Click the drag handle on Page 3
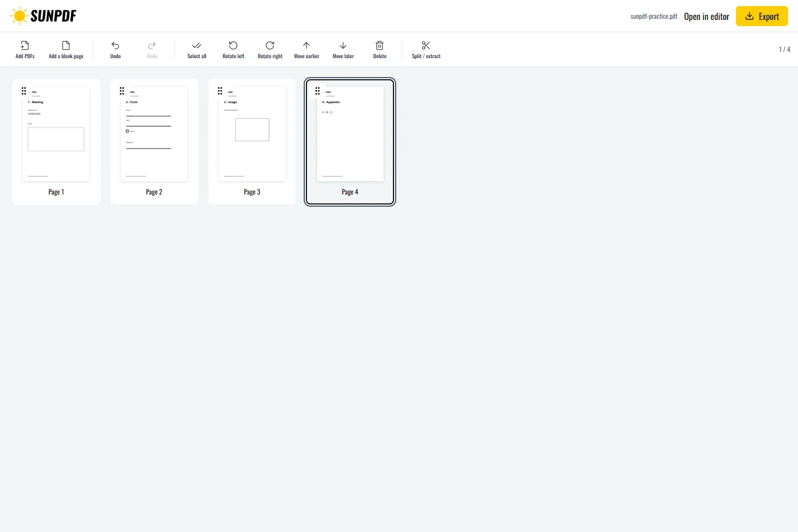 click(x=220, y=91)
